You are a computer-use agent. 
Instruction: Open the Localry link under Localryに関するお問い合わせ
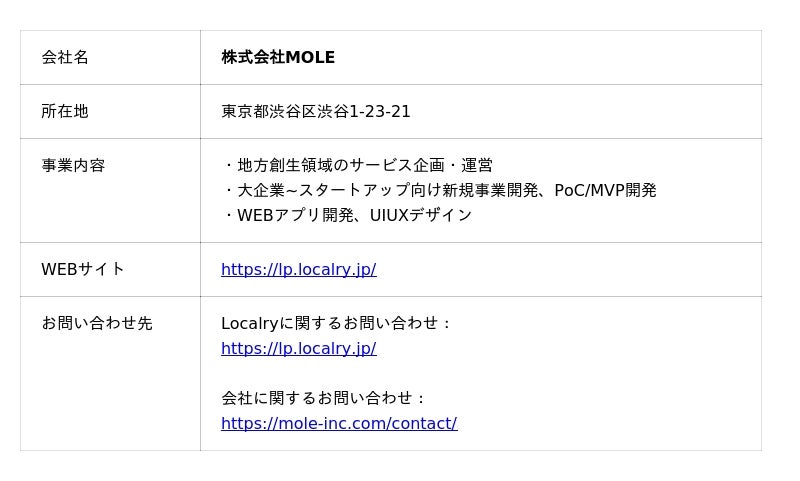tap(298, 348)
